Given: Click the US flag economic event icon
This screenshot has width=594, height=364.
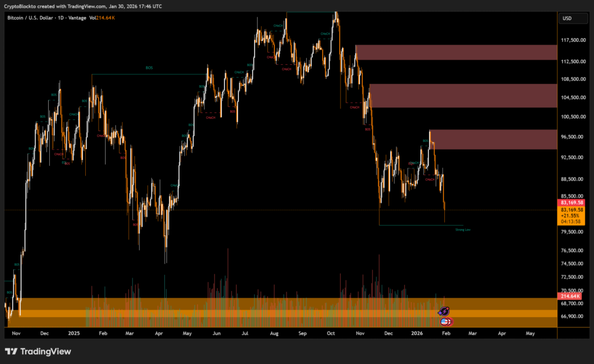Looking at the screenshot, I should (445, 322).
